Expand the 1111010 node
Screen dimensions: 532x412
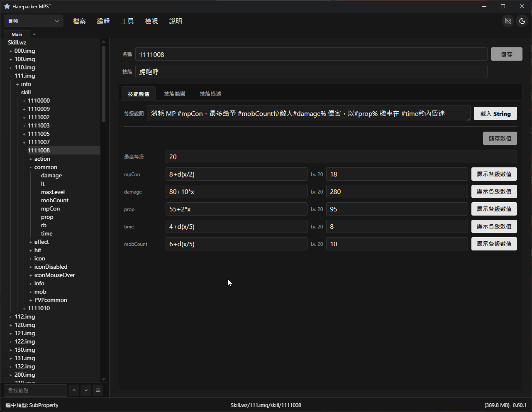click(x=24, y=309)
